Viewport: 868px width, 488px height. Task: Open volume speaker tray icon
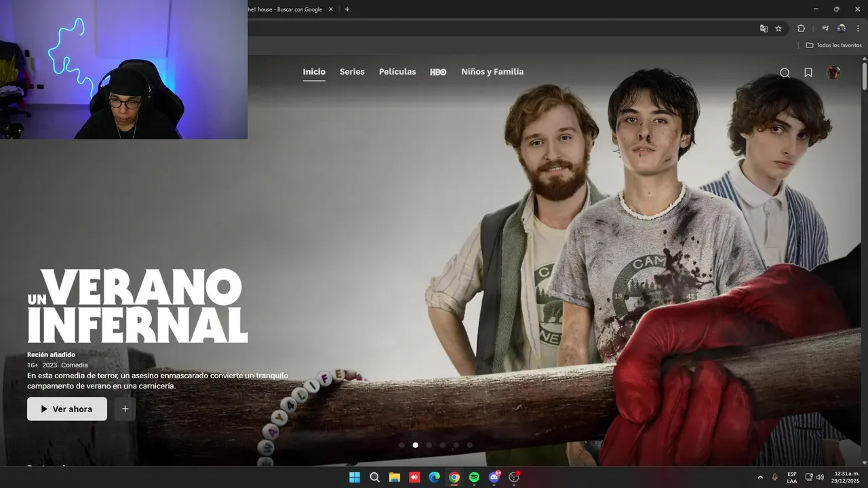(x=820, y=477)
